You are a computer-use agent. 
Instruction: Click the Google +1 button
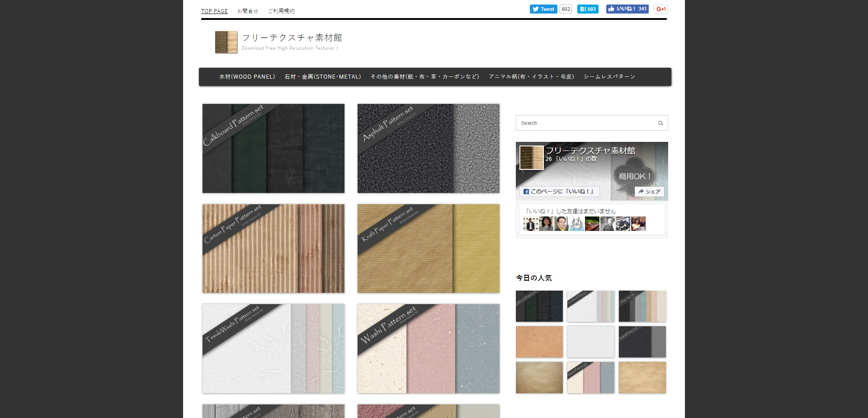660,9
